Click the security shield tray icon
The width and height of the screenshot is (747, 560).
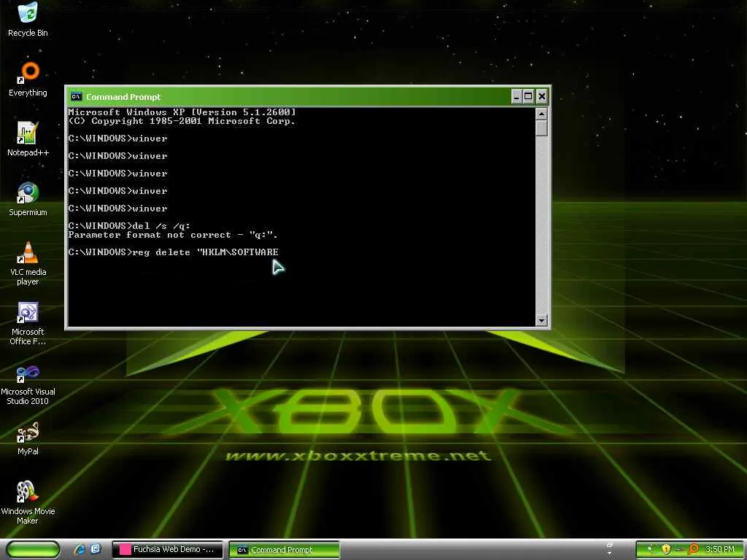tap(666, 550)
